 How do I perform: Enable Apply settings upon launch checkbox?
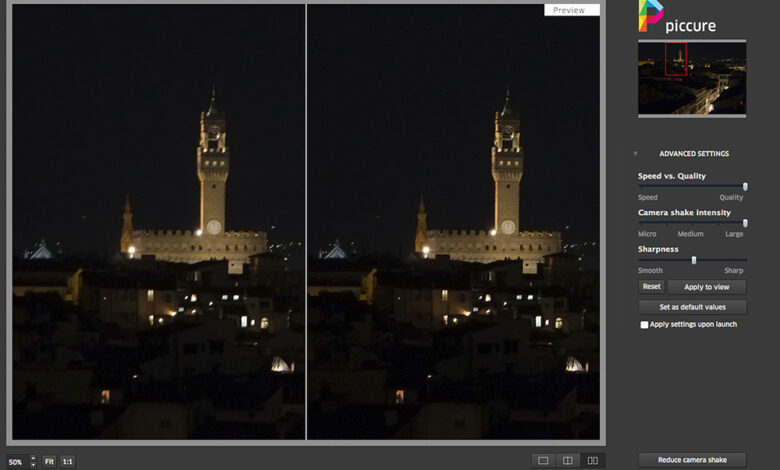644,325
